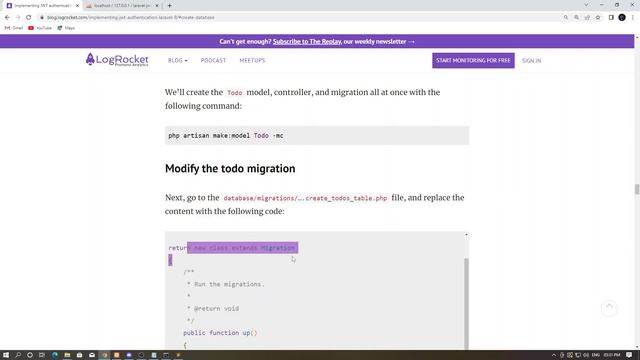Open the Maps bookmark
The width and height of the screenshot is (640, 360).
pos(66,28)
